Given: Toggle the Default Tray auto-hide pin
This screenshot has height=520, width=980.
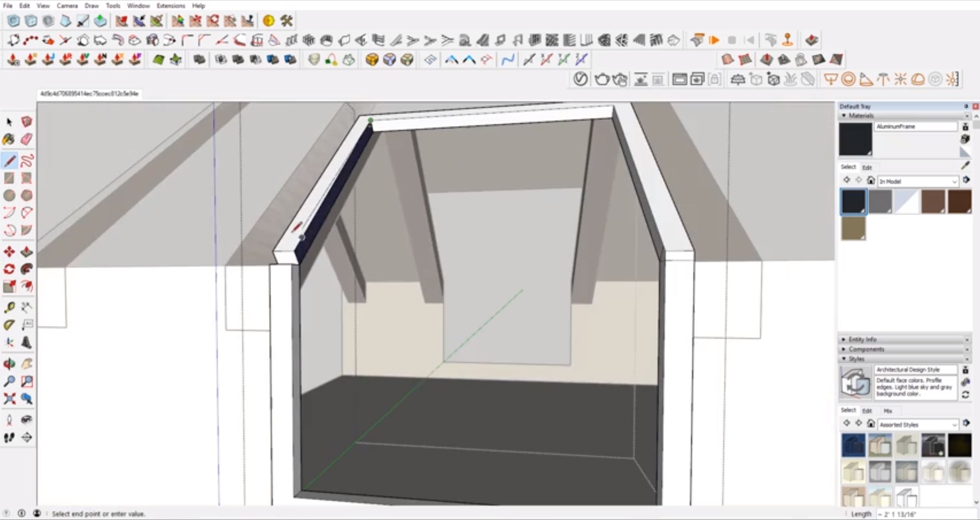Looking at the screenshot, I should pos(966,106).
